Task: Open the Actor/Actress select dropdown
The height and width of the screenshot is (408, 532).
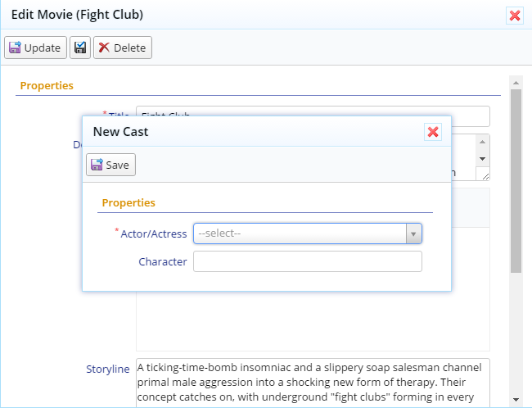Action: pos(300,233)
